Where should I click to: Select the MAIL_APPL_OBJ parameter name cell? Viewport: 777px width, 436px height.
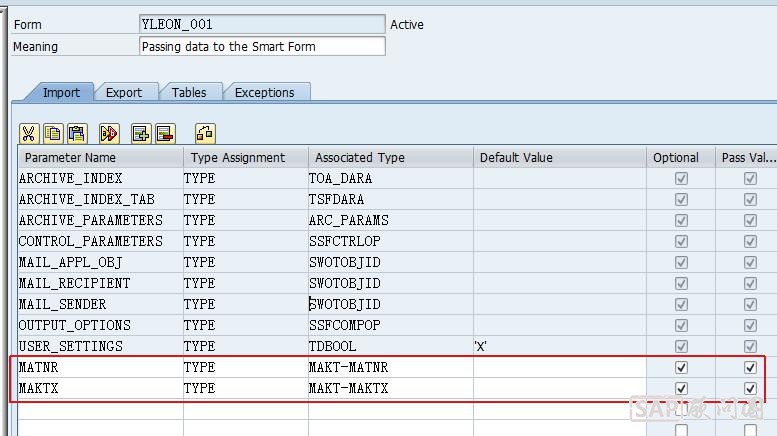click(101, 262)
